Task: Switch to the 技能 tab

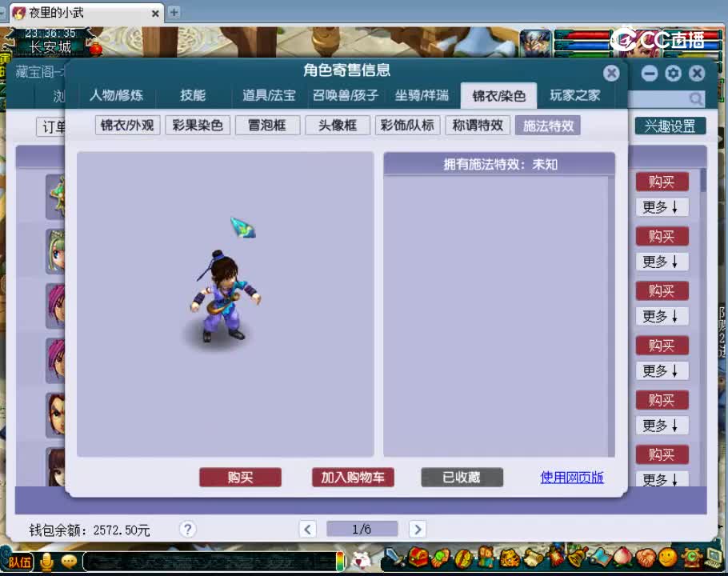Action: pos(193,96)
